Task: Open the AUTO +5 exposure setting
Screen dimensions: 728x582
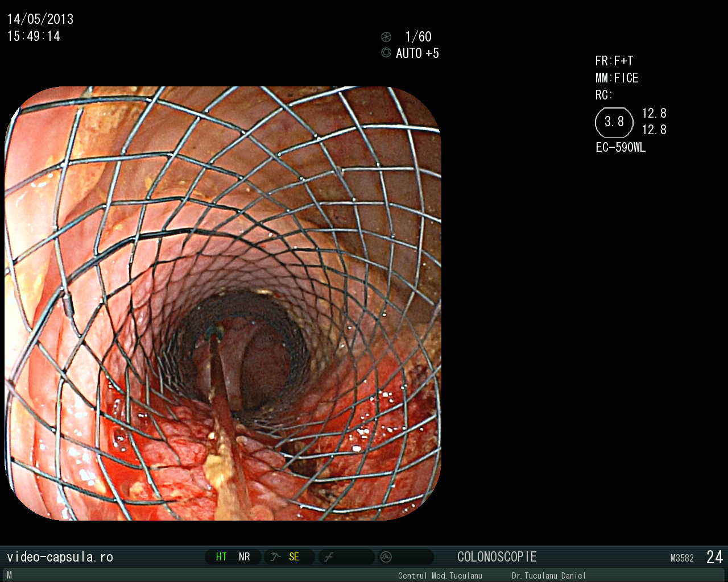Action: pyautogui.click(x=417, y=53)
